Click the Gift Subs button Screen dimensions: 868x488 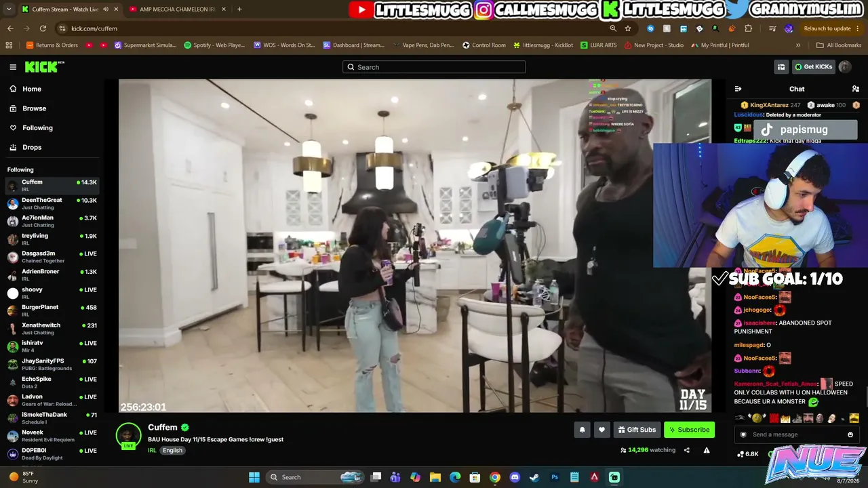pyautogui.click(x=637, y=430)
